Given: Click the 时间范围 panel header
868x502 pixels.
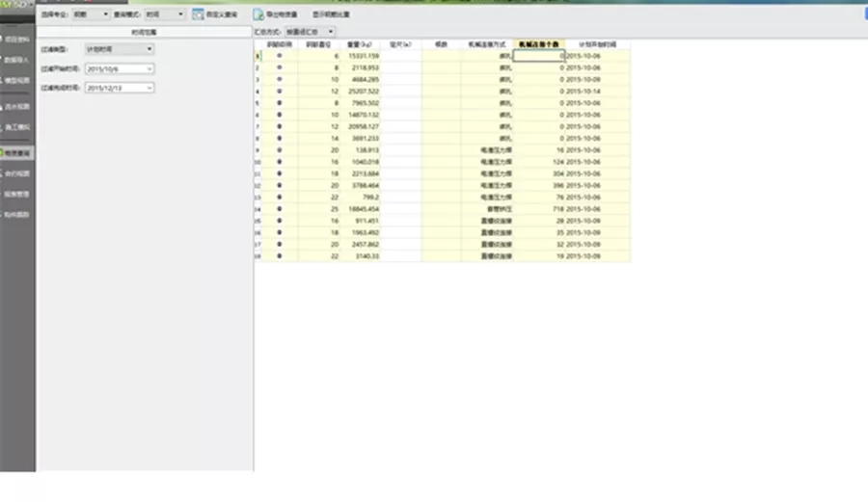Looking at the screenshot, I should tap(144, 32).
